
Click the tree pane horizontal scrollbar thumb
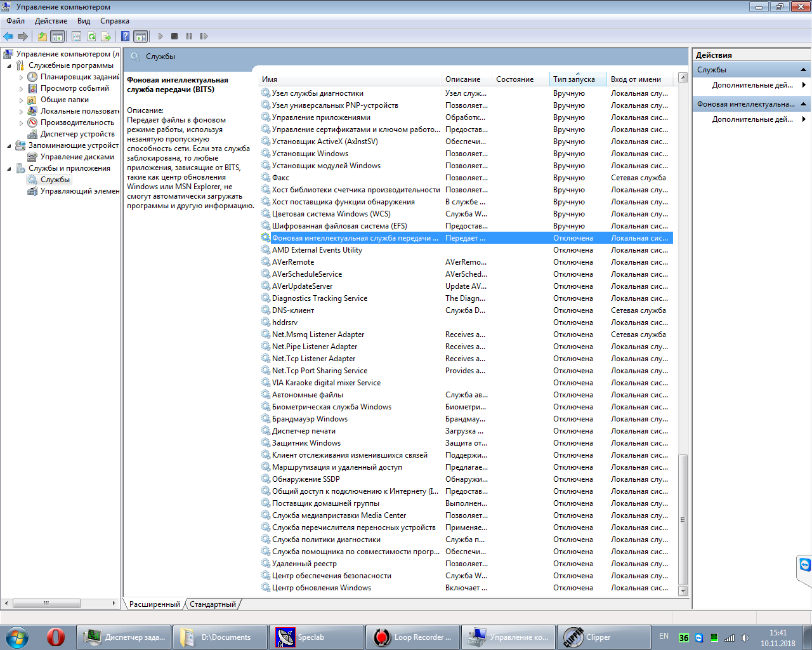point(46,603)
